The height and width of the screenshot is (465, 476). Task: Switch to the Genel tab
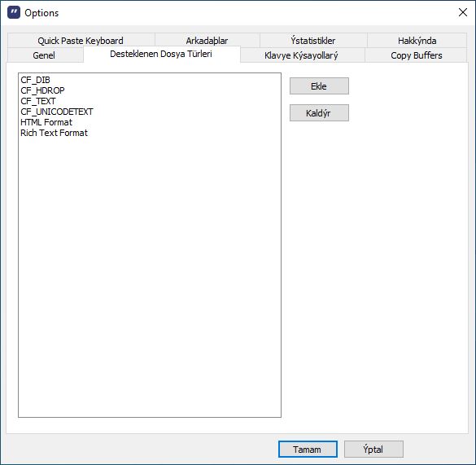pos(44,55)
